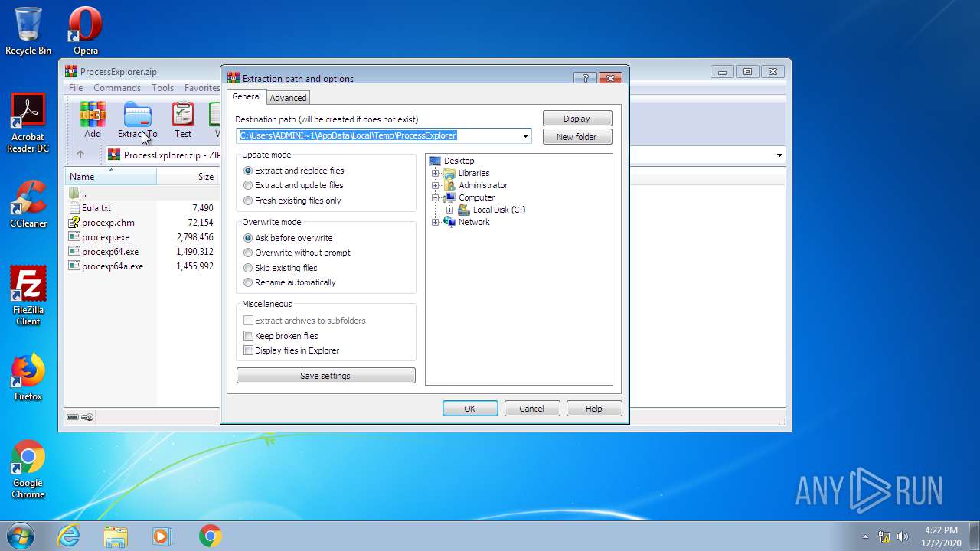Click the Help button
The height and width of the screenshot is (551, 980).
pos(594,409)
